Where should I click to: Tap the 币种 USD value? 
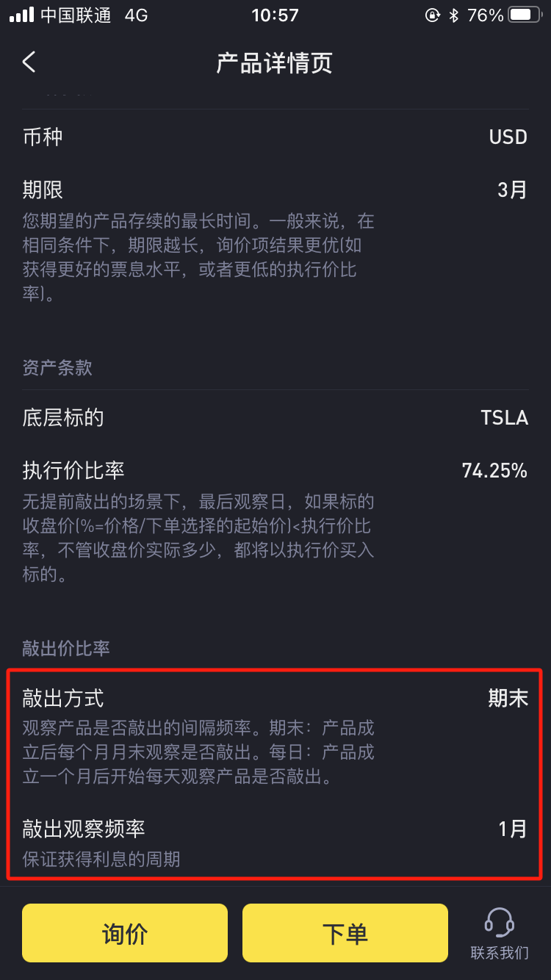coord(508,137)
